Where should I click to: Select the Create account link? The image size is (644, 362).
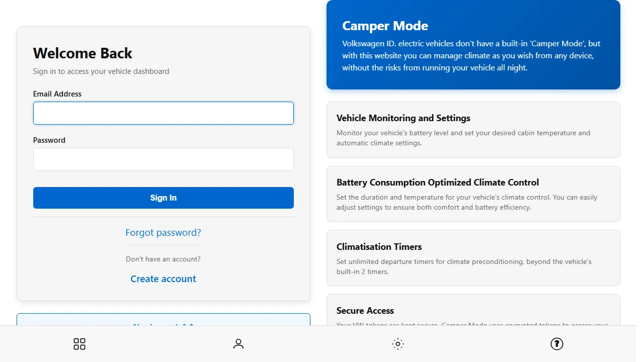click(x=163, y=279)
